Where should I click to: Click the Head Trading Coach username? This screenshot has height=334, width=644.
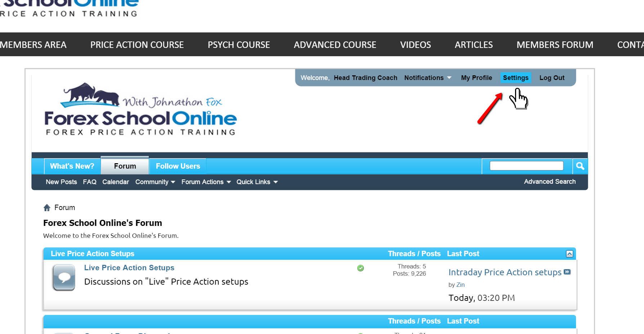(x=366, y=78)
